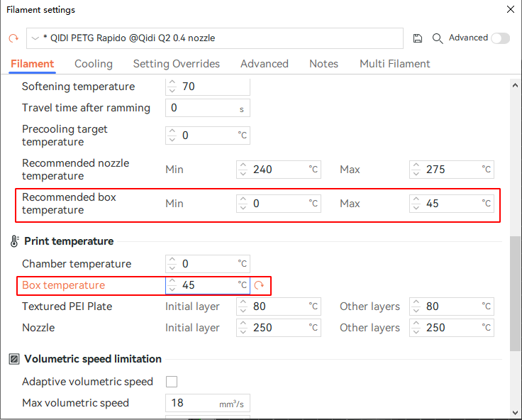The width and height of the screenshot is (522, 420).
Task: Click Softening temperature spinner arrows
Action: (x=172, y=87)
